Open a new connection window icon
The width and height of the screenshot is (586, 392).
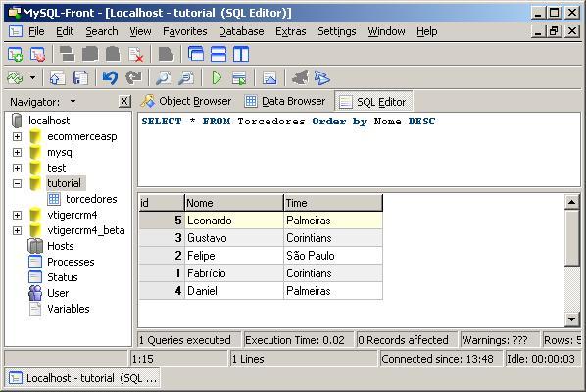pos(16,55)
